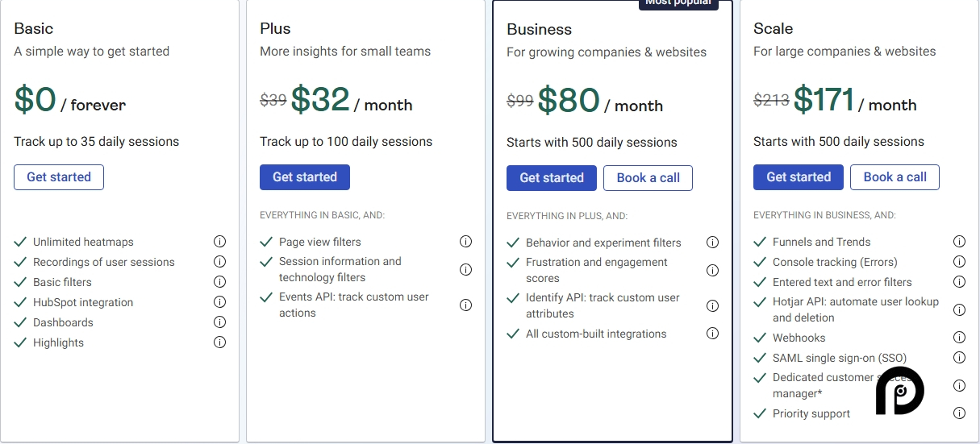Open info tooltip for HubSpot integration

click(219, 302)
